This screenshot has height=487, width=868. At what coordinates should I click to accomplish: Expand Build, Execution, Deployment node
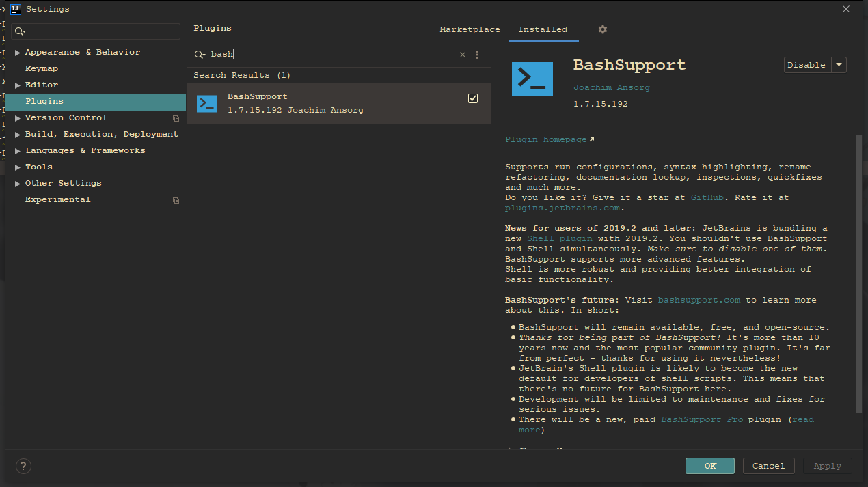pos(18,135)
